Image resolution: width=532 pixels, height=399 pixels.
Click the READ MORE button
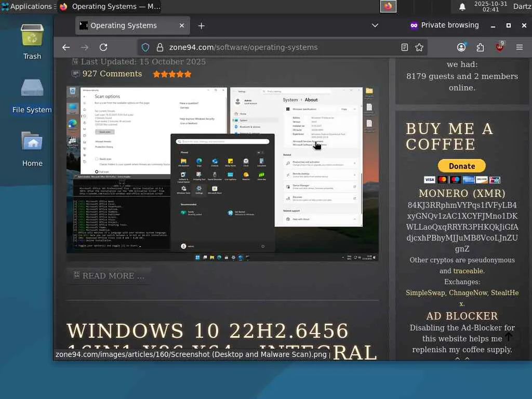(109, 275)
